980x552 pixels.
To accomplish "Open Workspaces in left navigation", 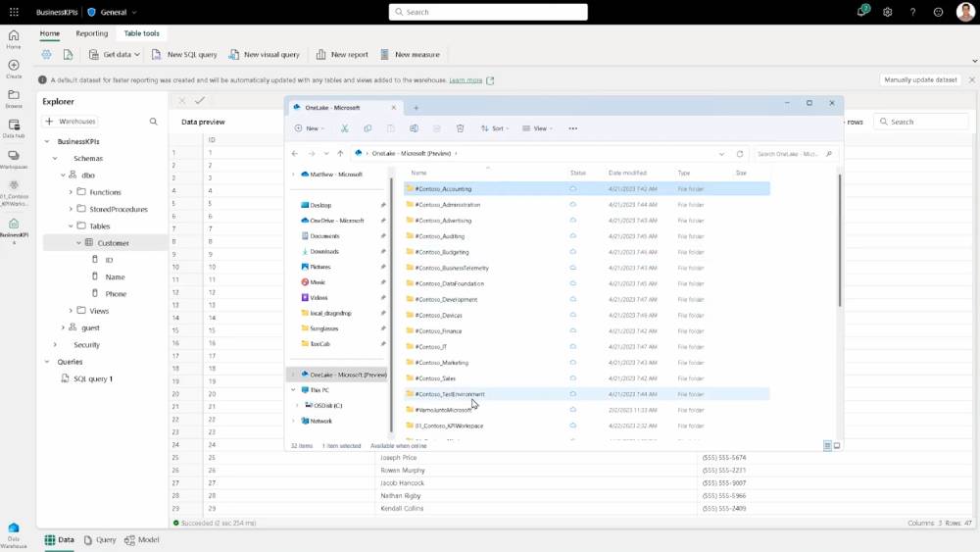I will click(14, 159).
